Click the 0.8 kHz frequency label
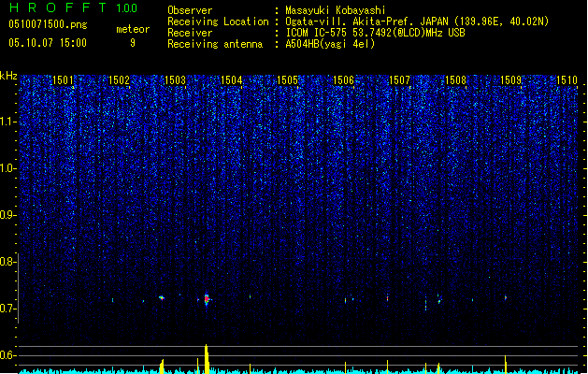 click(7, 262)
